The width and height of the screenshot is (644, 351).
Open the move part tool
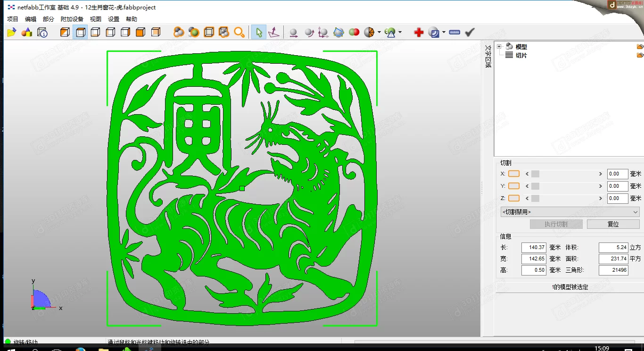coord(293,32)
